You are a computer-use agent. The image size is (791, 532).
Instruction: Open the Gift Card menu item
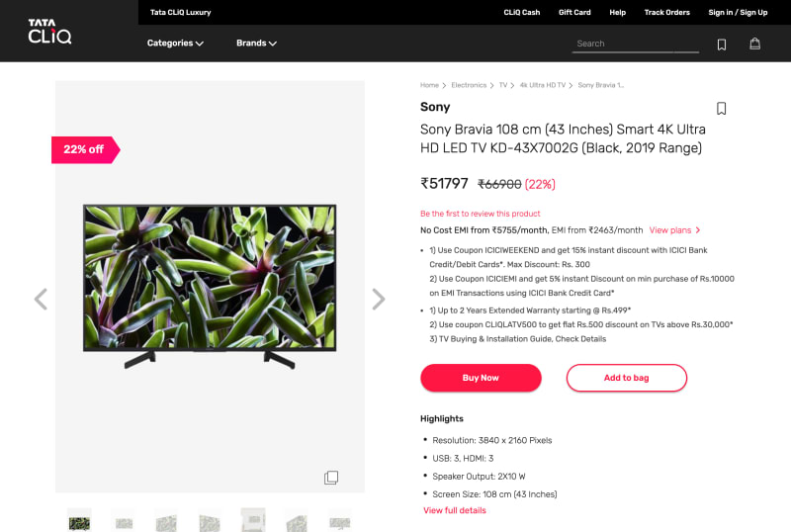[x=574, y=12]
